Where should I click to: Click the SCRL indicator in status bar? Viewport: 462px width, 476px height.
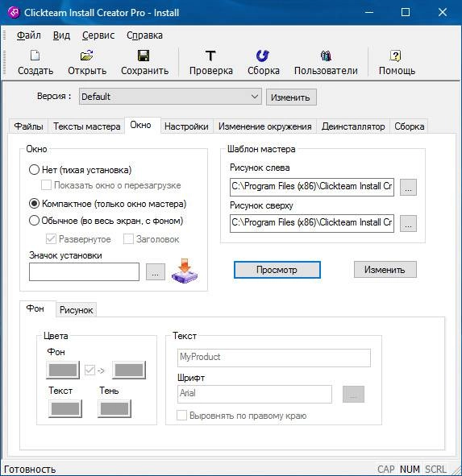point(435,469)
